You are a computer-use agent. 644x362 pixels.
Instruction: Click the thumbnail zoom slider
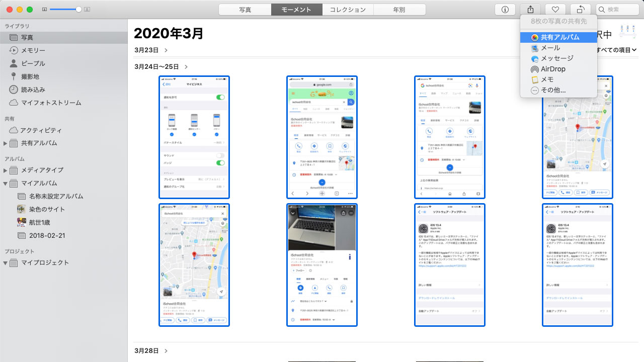tap(66, 10)
